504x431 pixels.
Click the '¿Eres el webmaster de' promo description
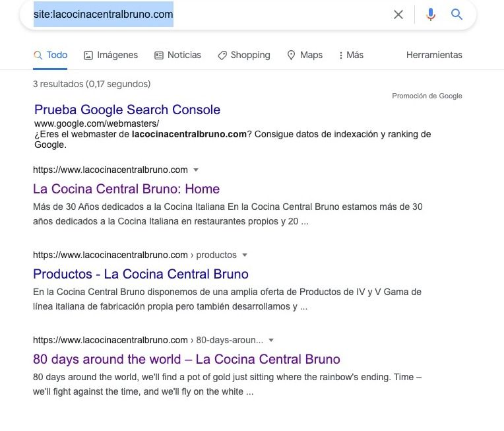point(233,139)
